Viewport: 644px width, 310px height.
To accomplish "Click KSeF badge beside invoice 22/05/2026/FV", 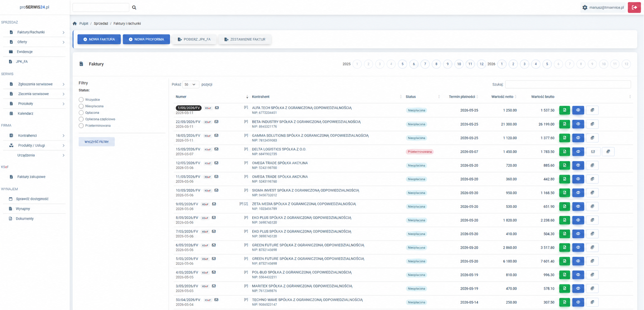I will pyautogui.click(x=208, y=122).
